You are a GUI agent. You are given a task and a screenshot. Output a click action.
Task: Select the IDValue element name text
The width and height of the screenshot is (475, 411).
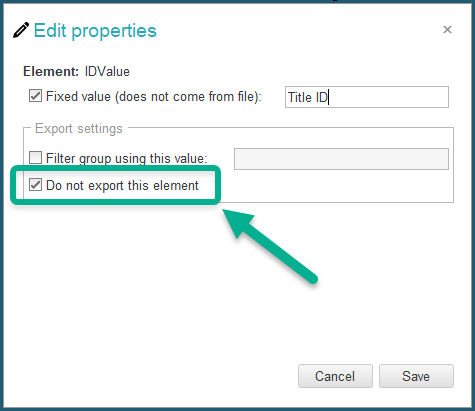[x=107, y=71]
